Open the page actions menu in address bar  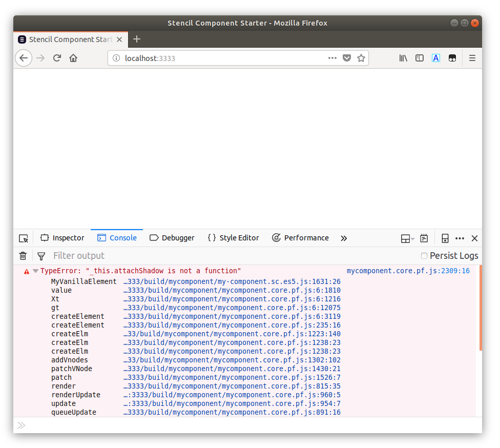pyautogui.click(x=332, y=58)
